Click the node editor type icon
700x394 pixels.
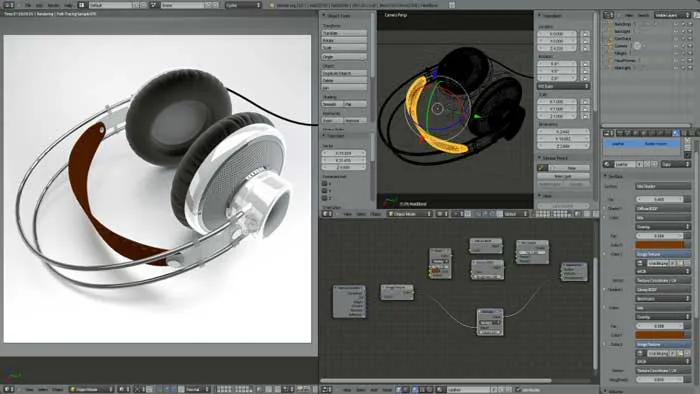click(x=326, y=390)
